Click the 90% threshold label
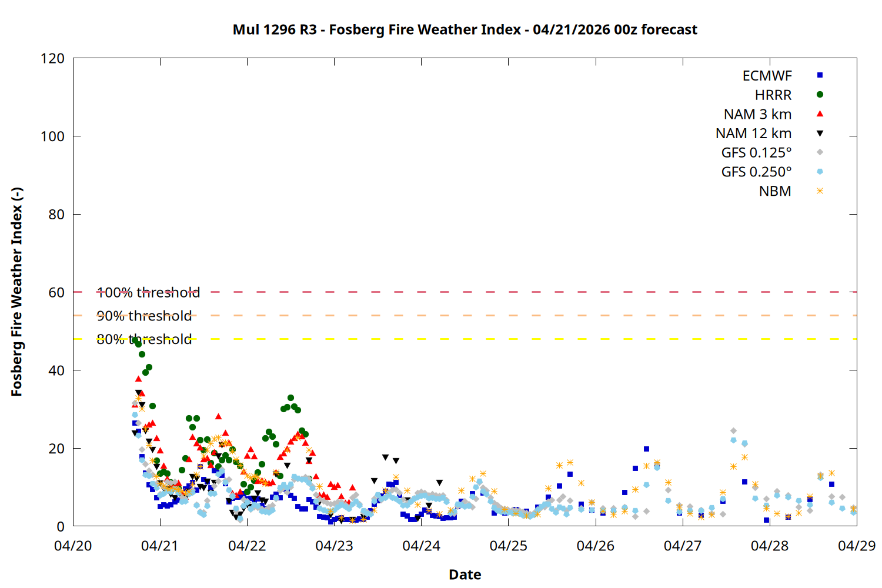882x588 pixels. (144, 316)
